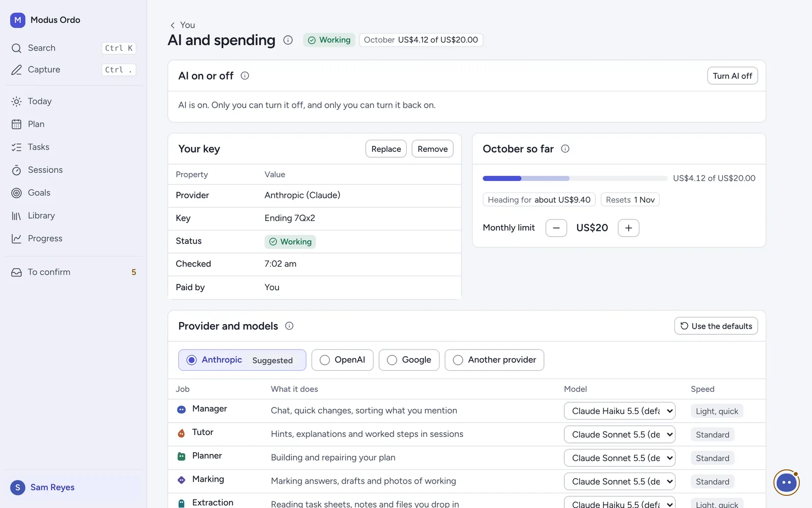
Task: Open Library in the sidebar
Action: [x=74, y=216]
